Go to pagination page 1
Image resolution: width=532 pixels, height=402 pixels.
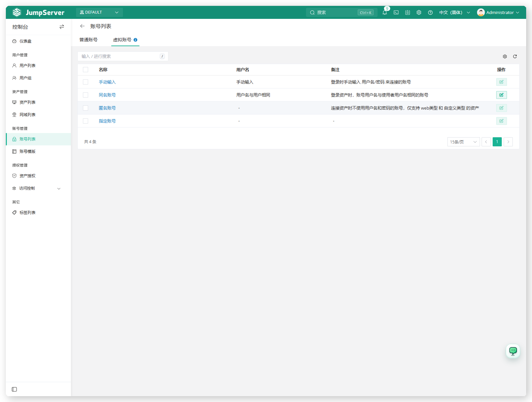tap(497, 142)
